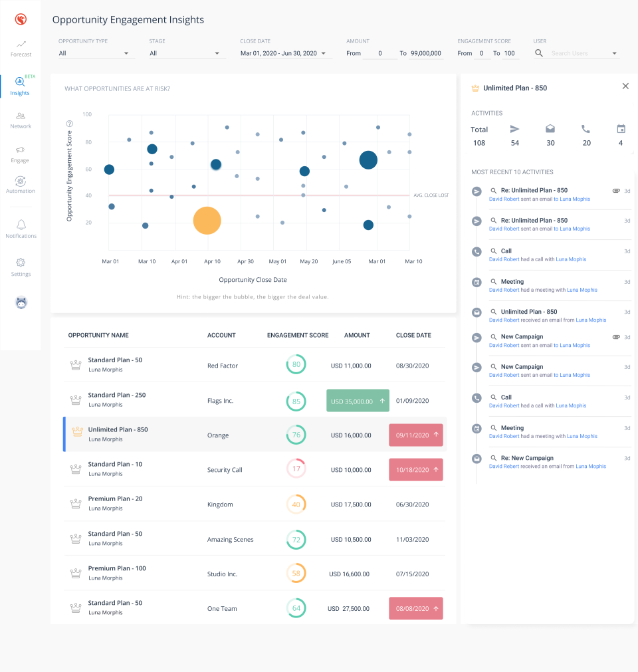Screen dimensions: 638x672
Task: Open the Opportunity Type dropdown
Action: click(96, 53)
